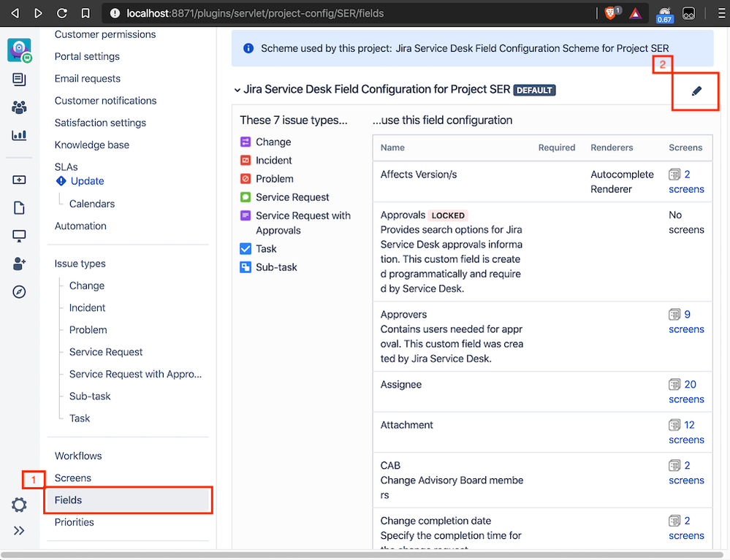This screenshot has height=560, width=730.
Task: Click the Name column header
Action: coord(392,147)
